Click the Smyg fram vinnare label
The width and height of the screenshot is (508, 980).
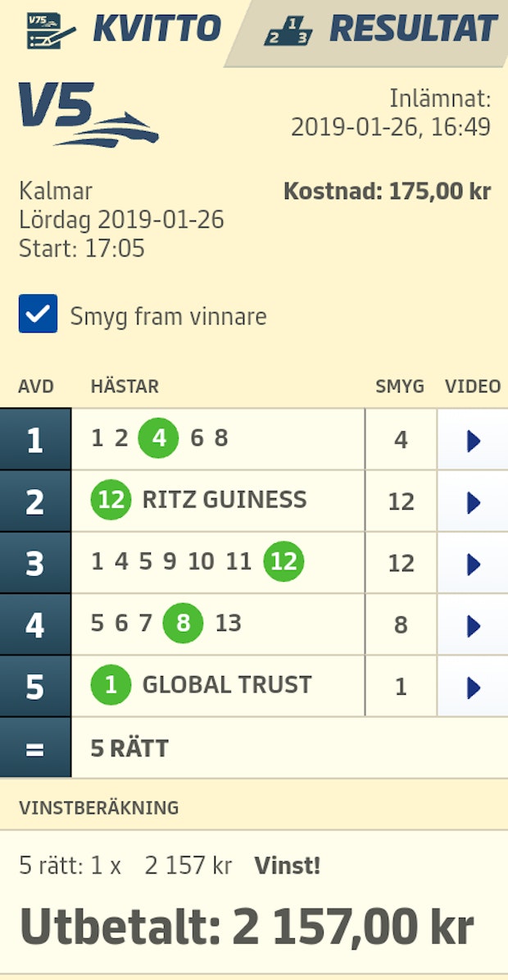coord(168,316)
